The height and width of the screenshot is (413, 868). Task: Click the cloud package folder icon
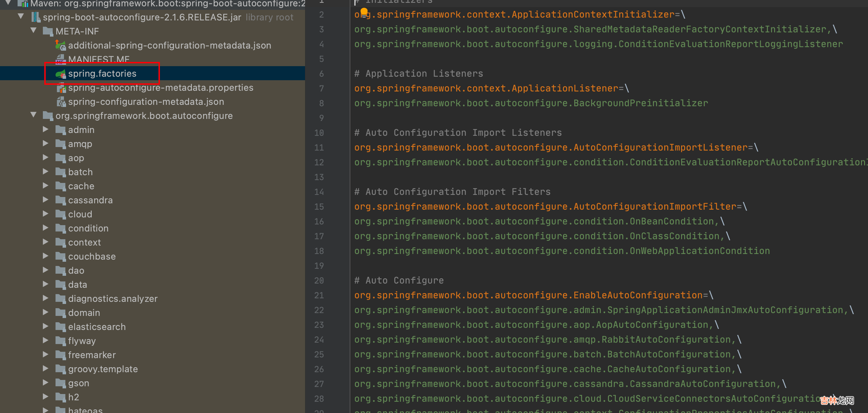60,214
